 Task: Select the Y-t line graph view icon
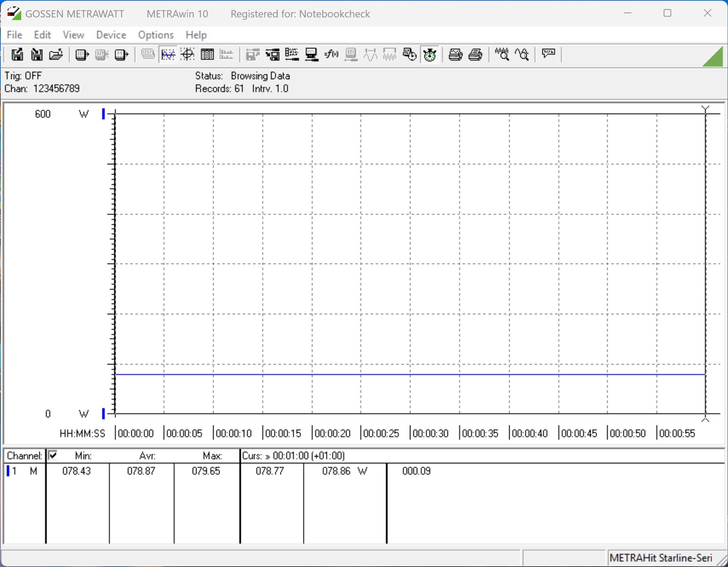(168, 55)
